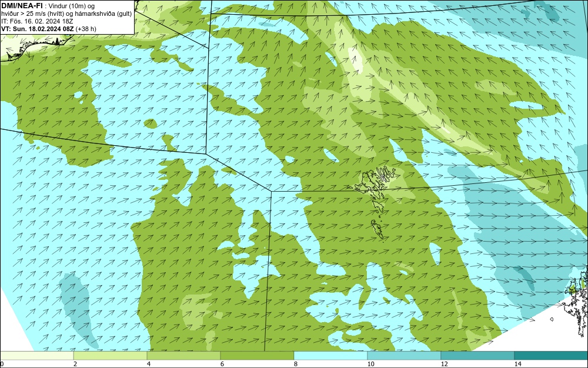This screenshot has width=588, height=368.
Task: Click the legend value label '10'
Action: (x=370, y=364)
